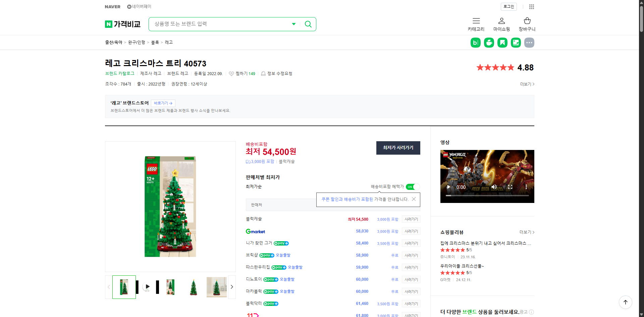Click the 마이쇼핑 person icon
This screenshot has width=644, height=317.
tap(501, 21)
